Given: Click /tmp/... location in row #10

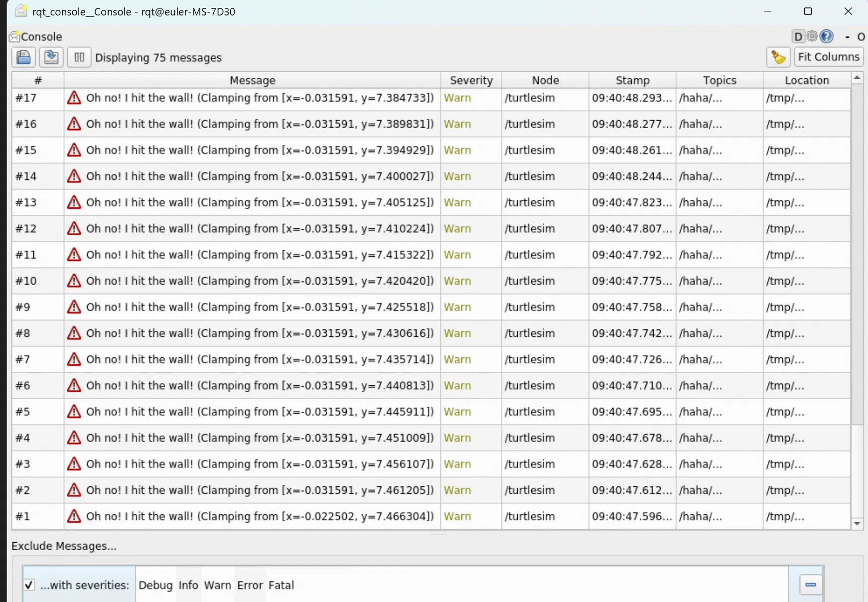Looking at the screenshot, I should [x=807, y=281].
